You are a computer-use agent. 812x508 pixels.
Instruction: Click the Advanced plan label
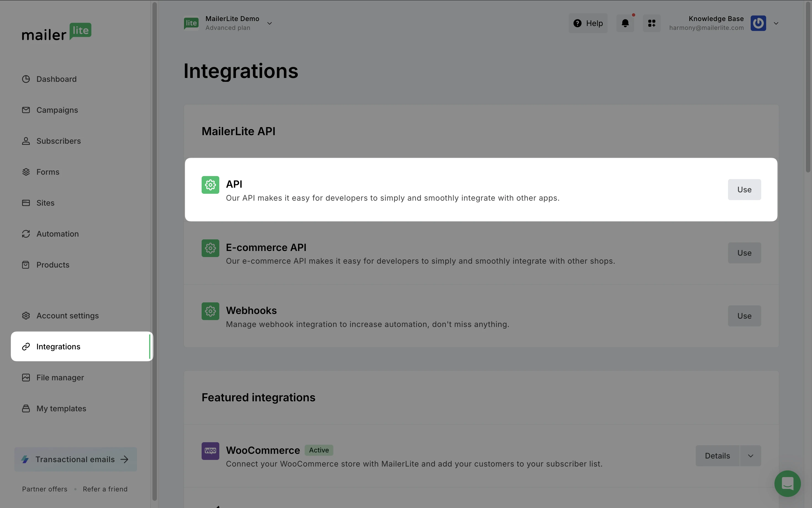228,28
